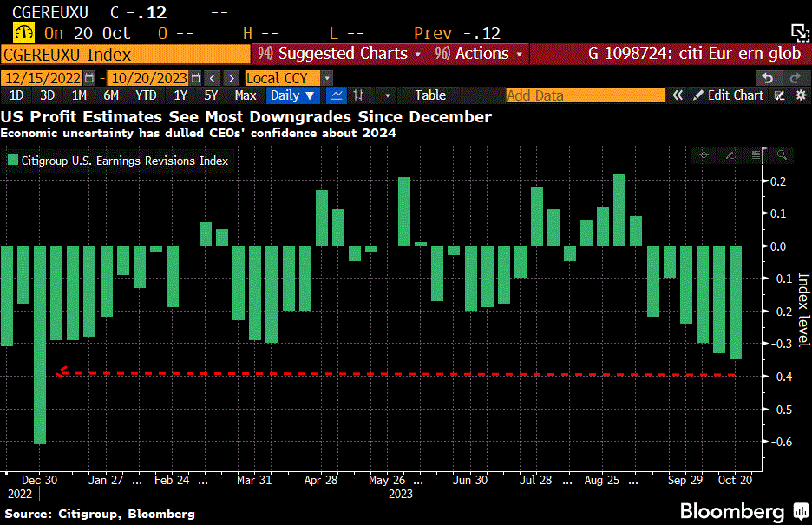This screenshot has width=812, height=525.
Task: Toggle the legend list icon on the chart
Action: 756,155
